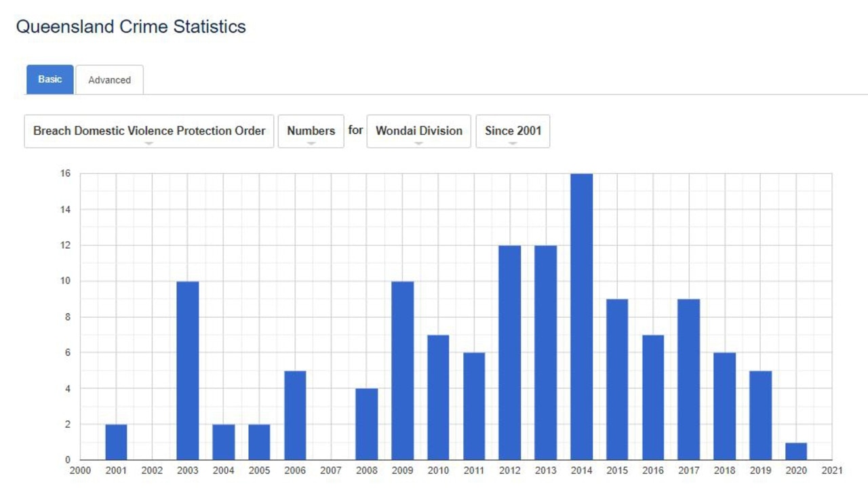Select the 2011 bar in chart
Viewport: 868px width, 488px height.
coord(474,407)
